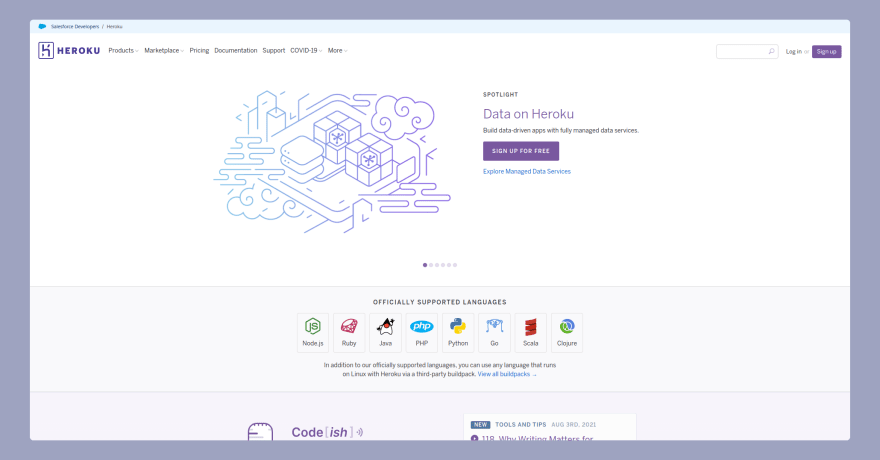The height and width of the screenshot is (460, 880).
Task: Click the Heroku logo
Action: click(69, 50)
